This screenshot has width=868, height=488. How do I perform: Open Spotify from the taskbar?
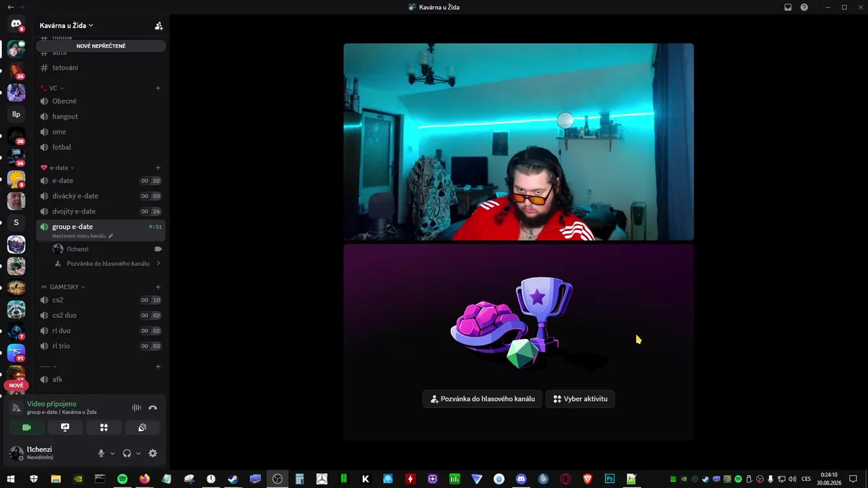122,479
